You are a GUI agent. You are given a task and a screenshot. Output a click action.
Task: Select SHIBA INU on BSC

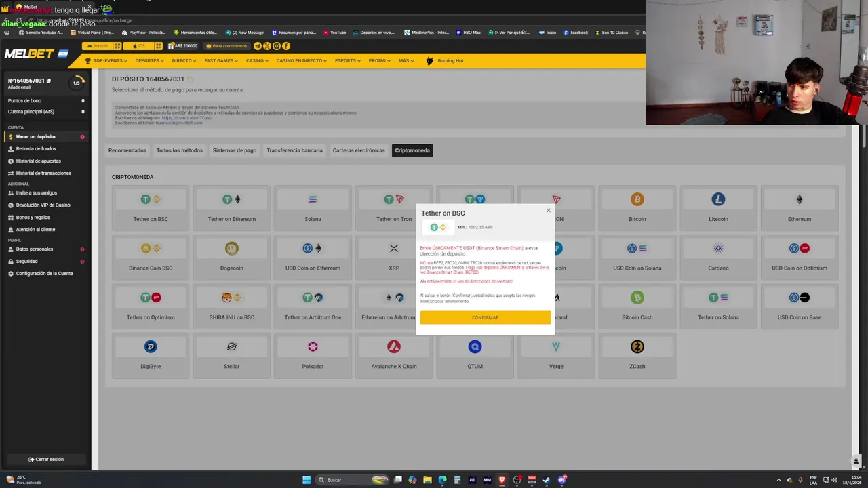pyautogui.click(x=231, y=305)
